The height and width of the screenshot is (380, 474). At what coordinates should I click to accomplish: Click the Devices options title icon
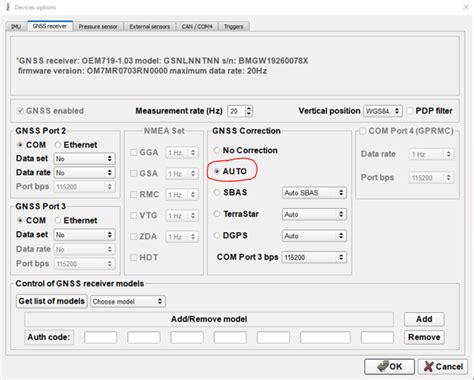[x=8, y=7]
